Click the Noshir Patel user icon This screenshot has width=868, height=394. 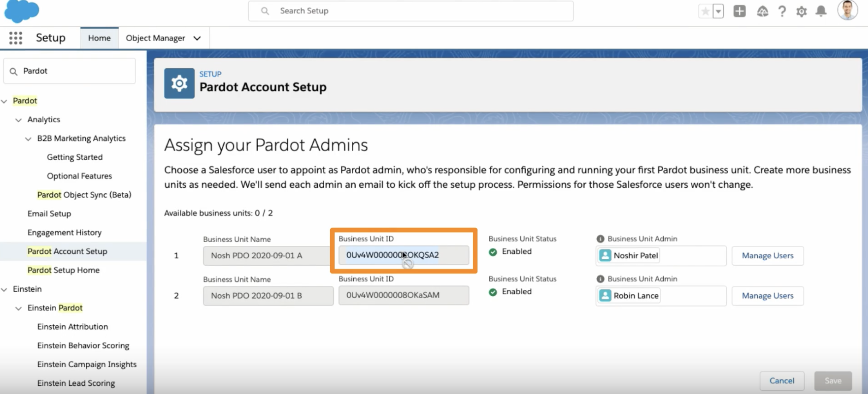click(605, 255)
